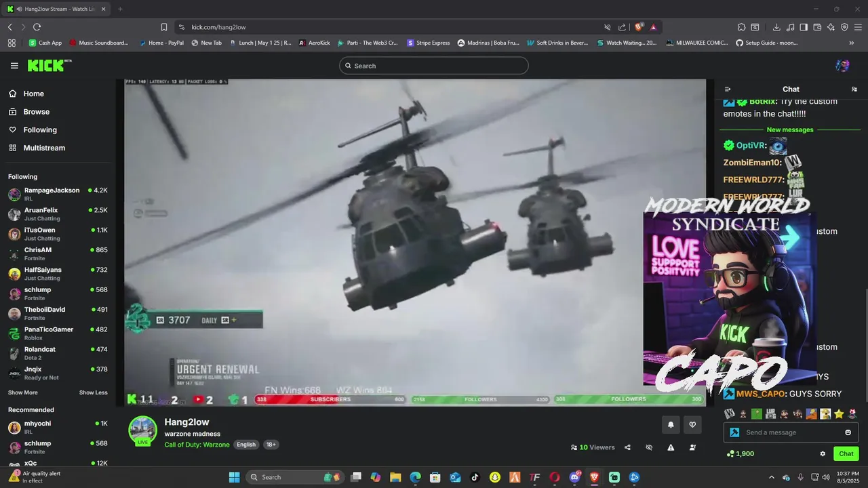The width and height of the screenshot is (868, 488).
Task: Toggle the browser sidebar panel icon
Action: point(804,27)
